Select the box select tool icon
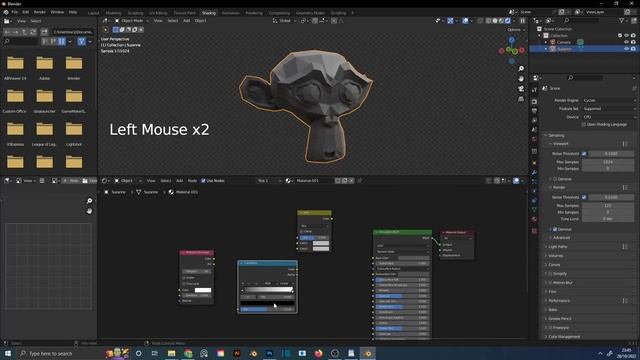This screenshot has width=640, height=360. tap(116, 29)
